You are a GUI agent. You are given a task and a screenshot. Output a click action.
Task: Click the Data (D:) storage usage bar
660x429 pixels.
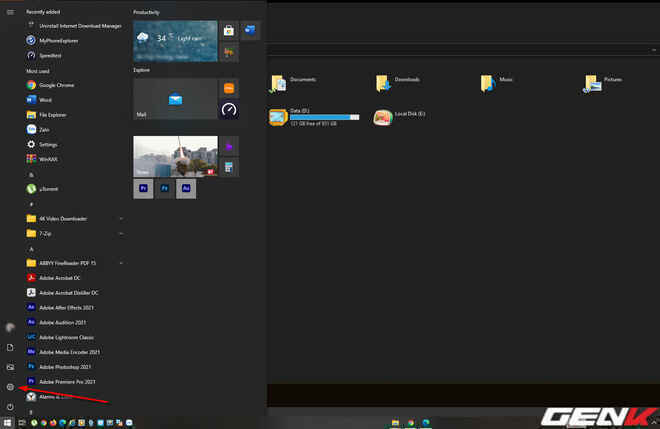[x=325, y=117]
